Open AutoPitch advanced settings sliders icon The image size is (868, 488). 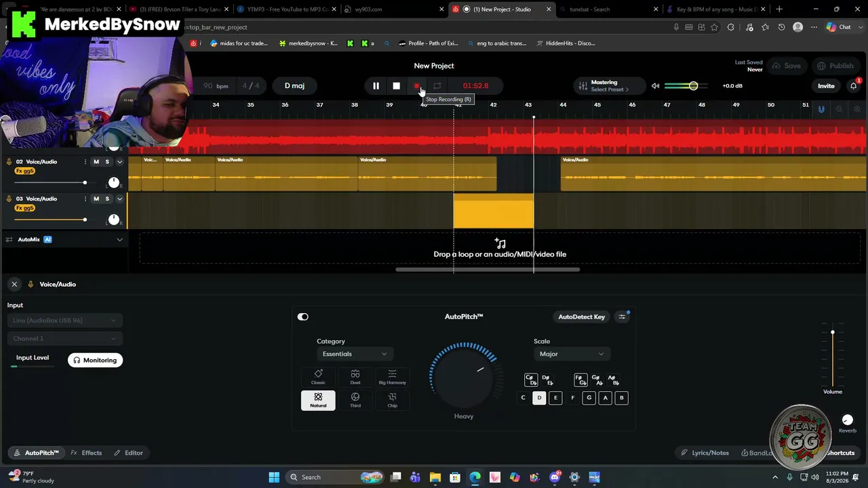coord(622,317)
